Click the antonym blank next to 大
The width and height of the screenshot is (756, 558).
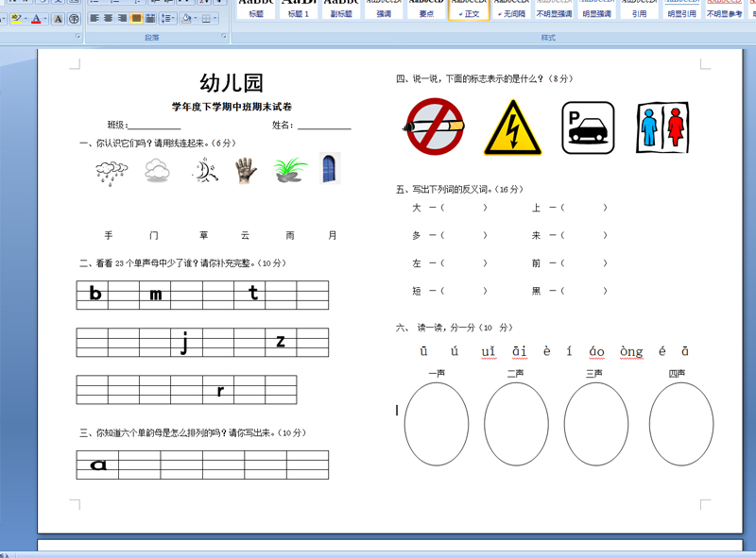coord(463,208)
